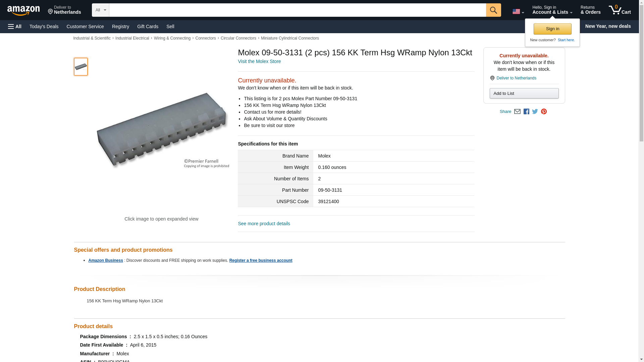The width and height of the screenshot is (644, 362).
Task: Select the connector product thumbnail
Action: [x=81, y=67]
